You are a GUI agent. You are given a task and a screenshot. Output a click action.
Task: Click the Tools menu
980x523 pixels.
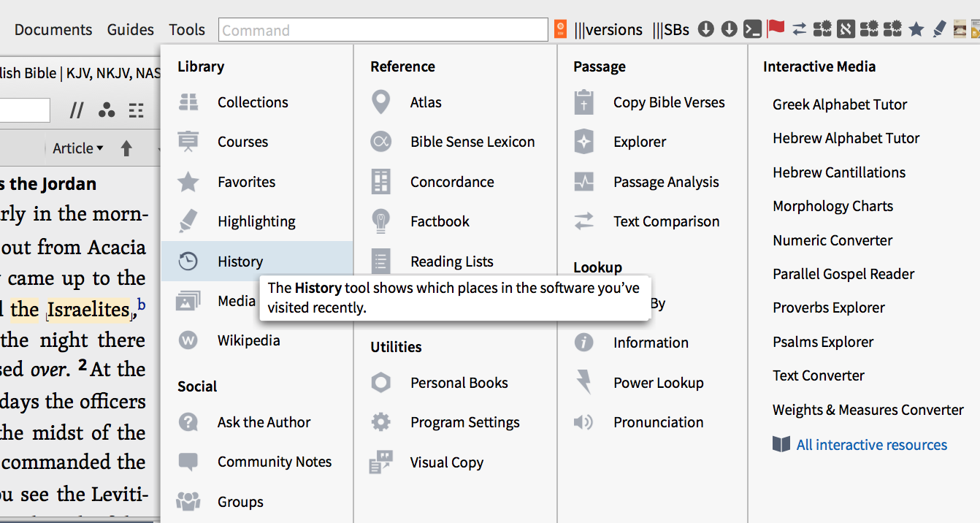tap(187, 30)
